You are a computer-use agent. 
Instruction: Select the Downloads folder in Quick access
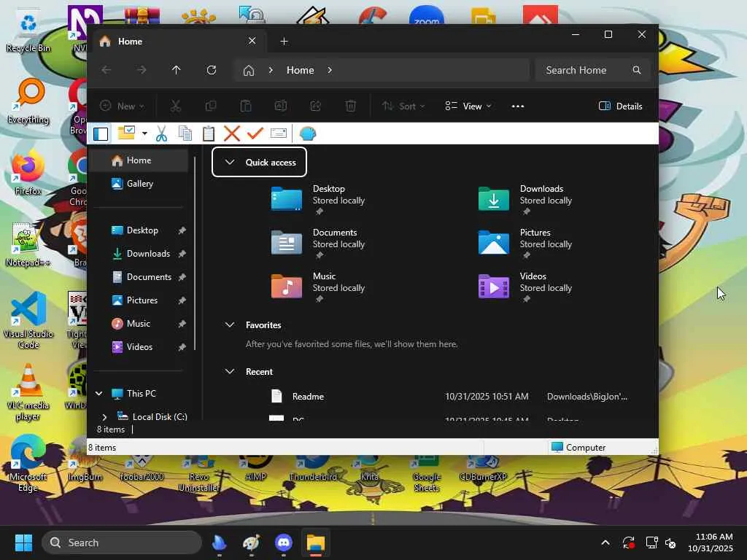(527, 200)
